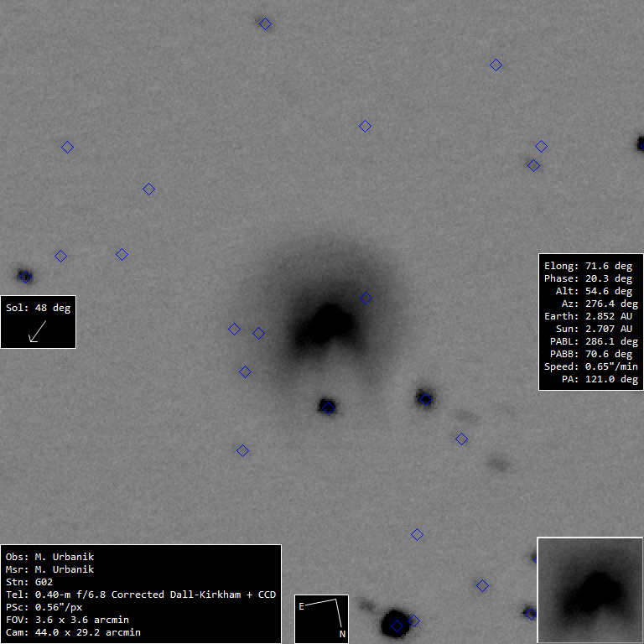Click the 'Elong: 71.6 deg' line
644x644 pixels.
pos(588,266)
